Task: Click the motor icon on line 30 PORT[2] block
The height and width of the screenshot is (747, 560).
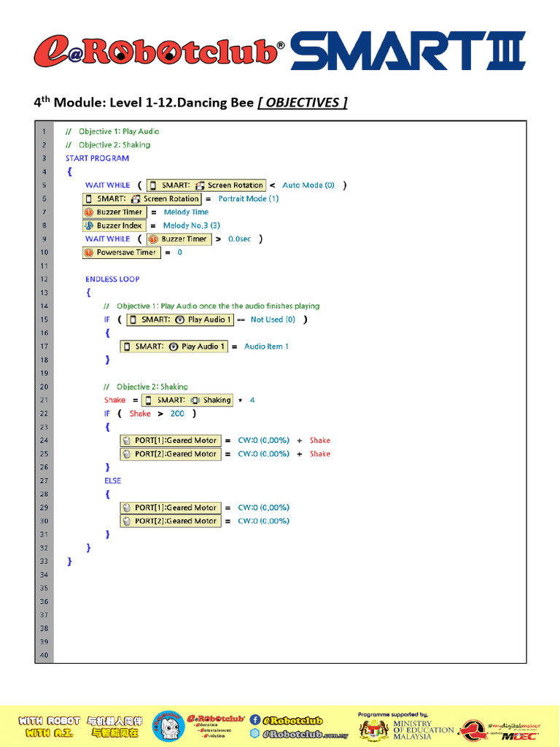Action: [x=127, y=521]
